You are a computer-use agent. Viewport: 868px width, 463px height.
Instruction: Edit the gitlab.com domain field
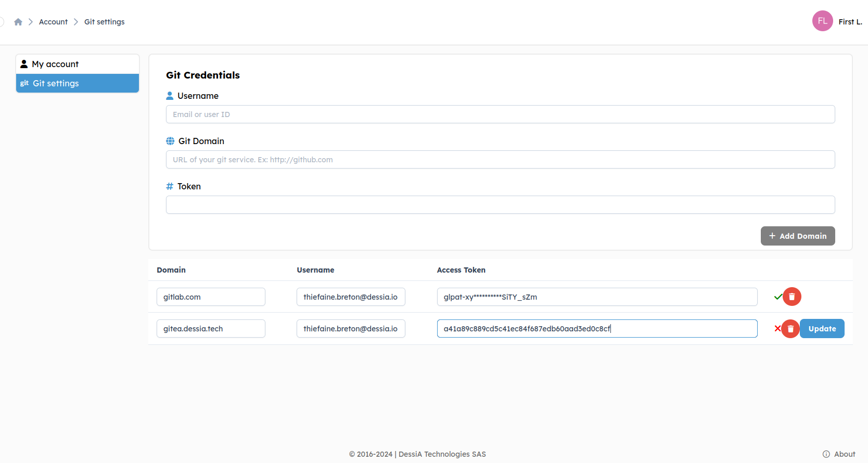point(211,297)
